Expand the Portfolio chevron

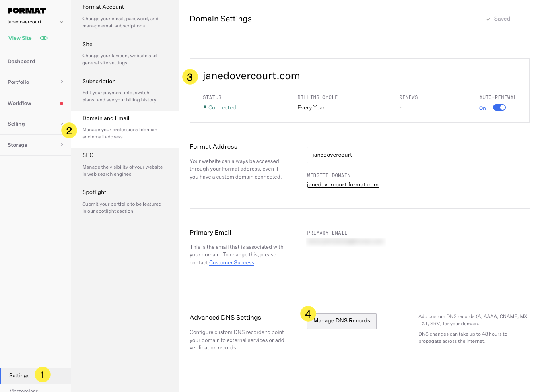click(x=62, y=82)
